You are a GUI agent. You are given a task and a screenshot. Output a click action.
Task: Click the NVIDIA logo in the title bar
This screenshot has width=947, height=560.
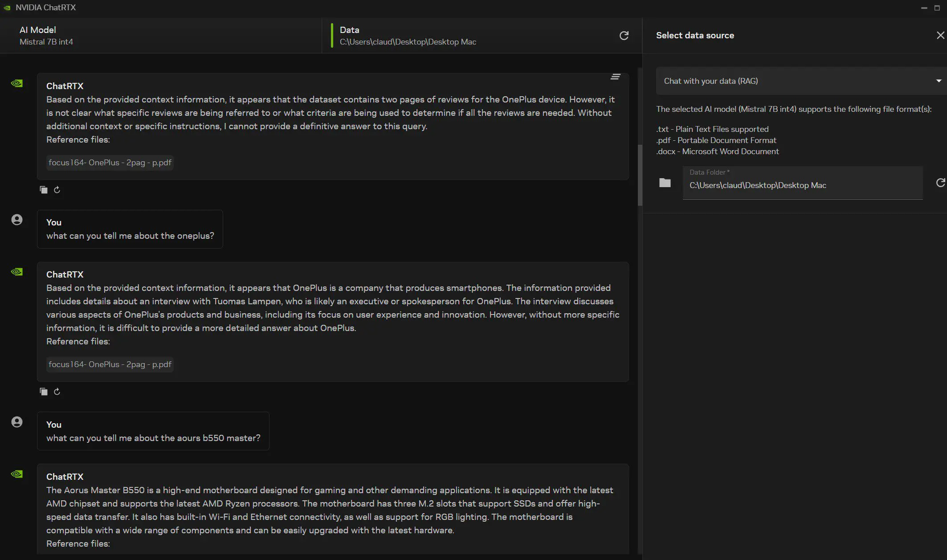tap(7, 8)
